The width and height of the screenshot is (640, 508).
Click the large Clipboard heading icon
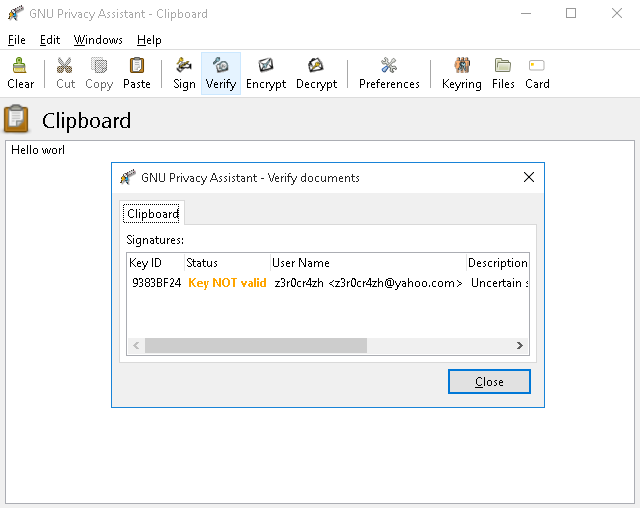tap(16, 119)
